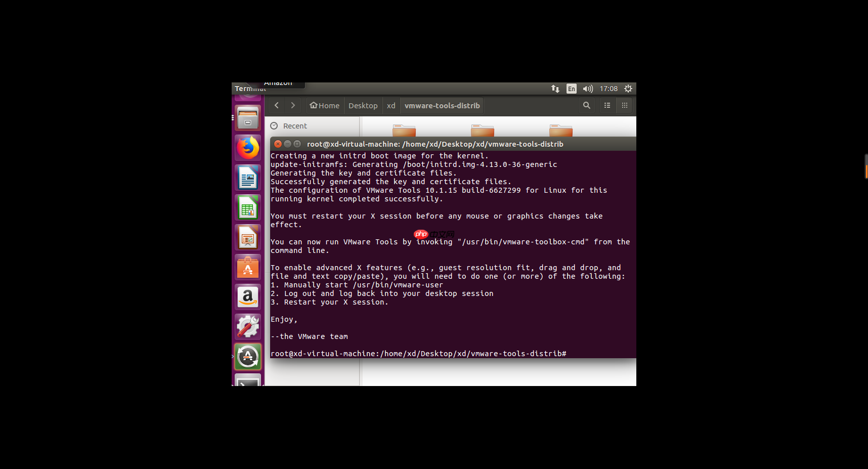Image resolution: width=868 pixels, height=469 pixels.
Task: Open the volume menu in the top bar
Action: coord(587,89)
